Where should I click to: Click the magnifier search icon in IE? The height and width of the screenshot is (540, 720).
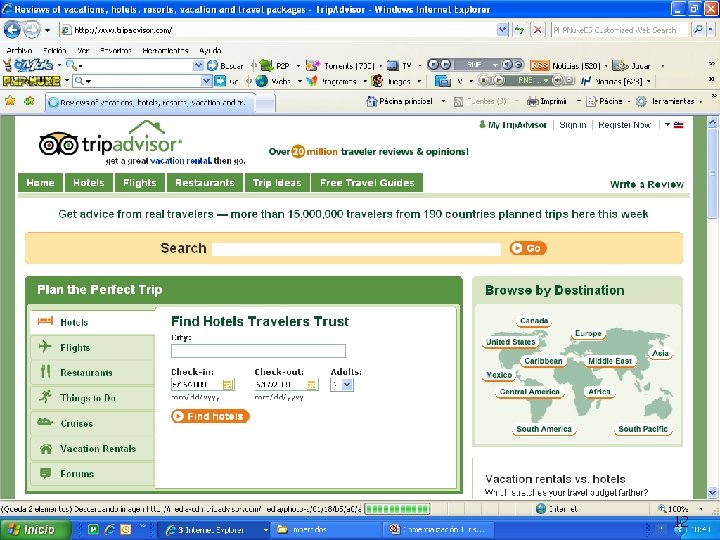pyautogui.click(x=698, y=30)
